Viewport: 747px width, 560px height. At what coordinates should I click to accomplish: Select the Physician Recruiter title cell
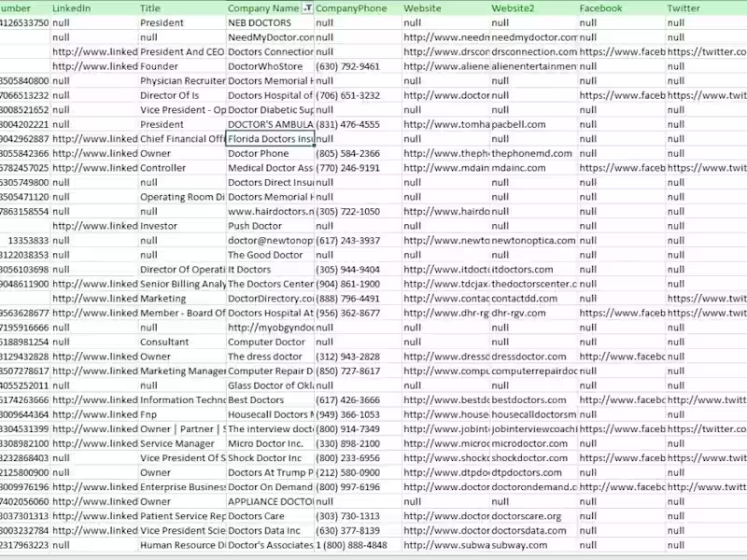coord(182,81)
